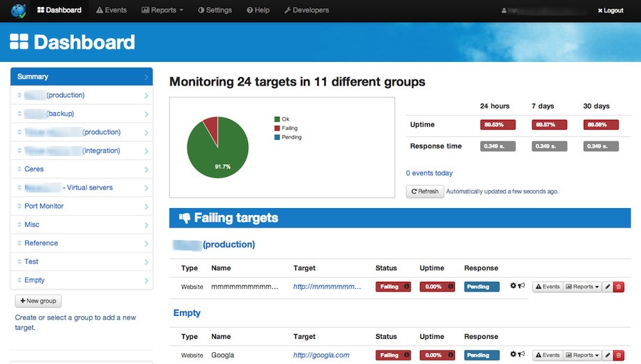Click megaphone icon in the mmmmmm website row
The width and height of the screenshot is (641, 364).
(x=522, y=286)
